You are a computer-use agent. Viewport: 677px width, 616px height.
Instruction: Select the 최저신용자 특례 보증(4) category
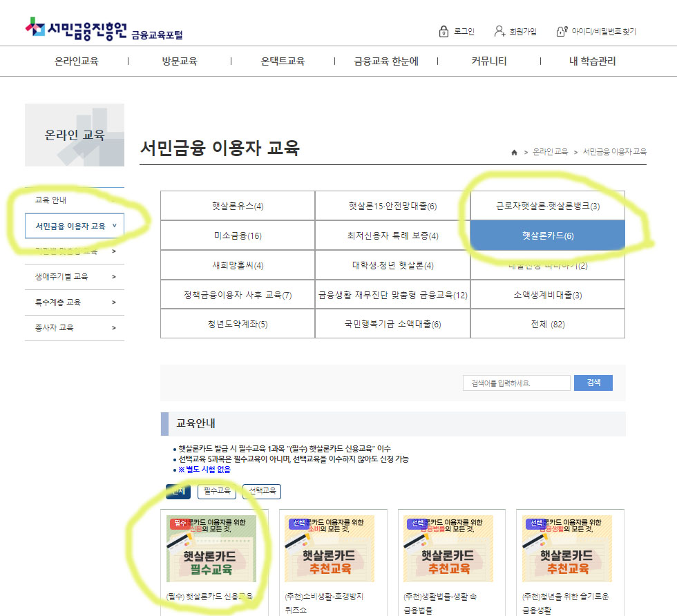click(392, 235)
